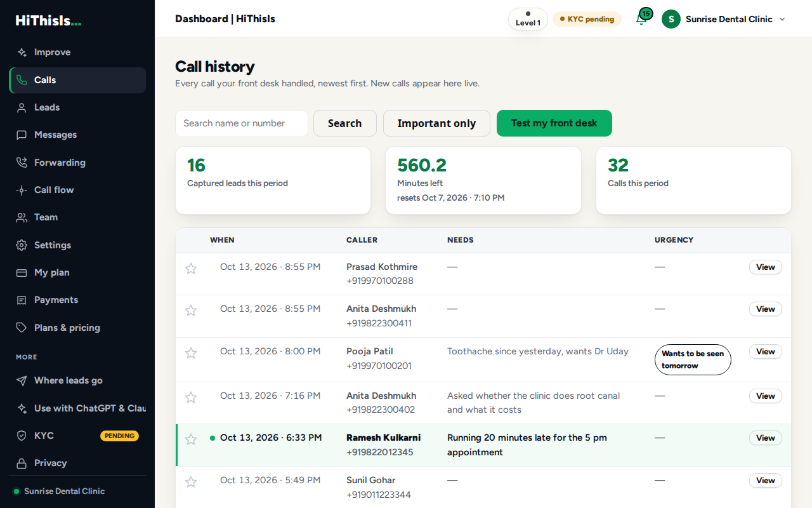Click the Plans & pricing tag icon
Screen dimensions: 812x508
pos(22,328)
